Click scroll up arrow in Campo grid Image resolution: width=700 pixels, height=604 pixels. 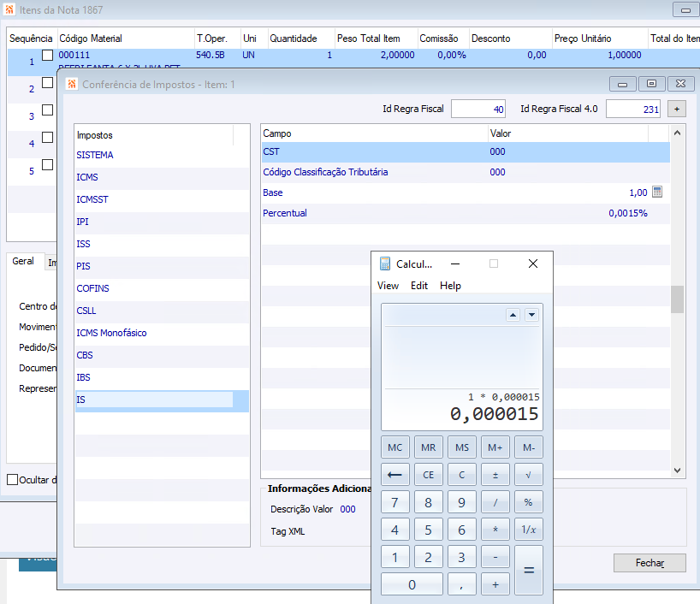point(677,133)
